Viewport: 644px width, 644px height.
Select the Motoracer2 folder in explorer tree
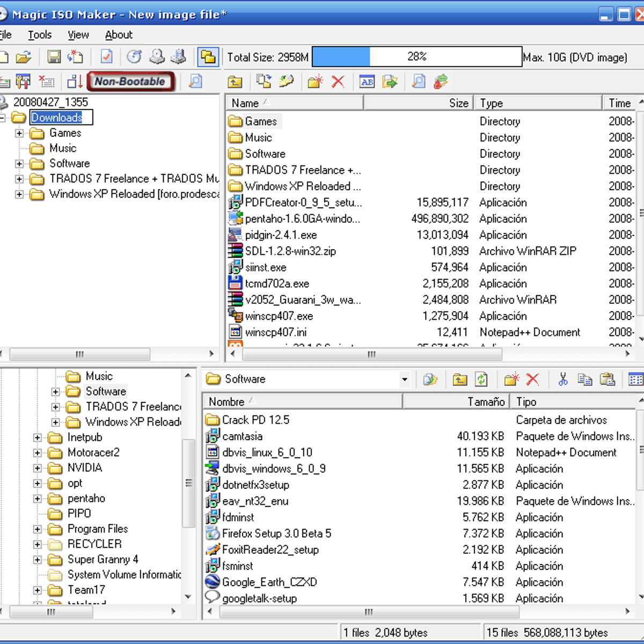(x=93, y=452)
